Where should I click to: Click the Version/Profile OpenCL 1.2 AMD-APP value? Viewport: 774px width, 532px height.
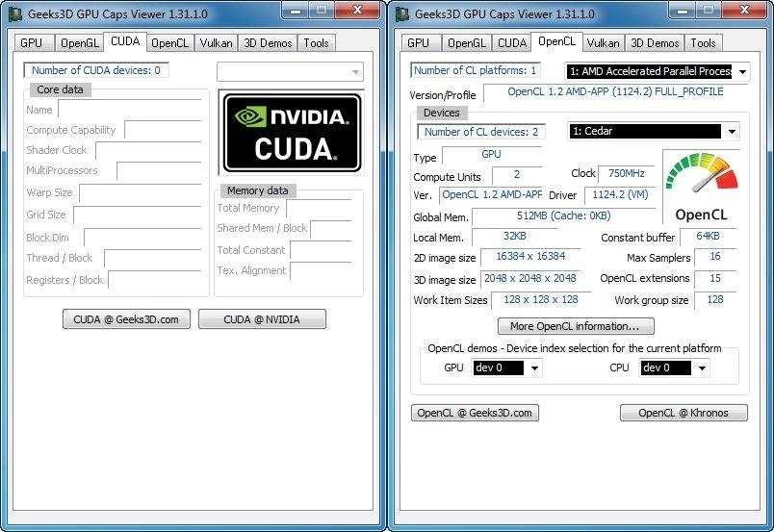(x=615, y=91)
